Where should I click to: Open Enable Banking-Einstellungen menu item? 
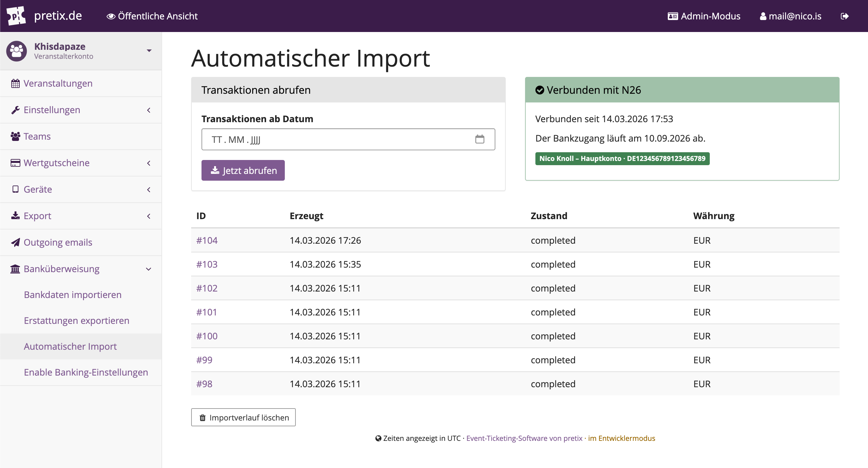(x=86, y=372)
